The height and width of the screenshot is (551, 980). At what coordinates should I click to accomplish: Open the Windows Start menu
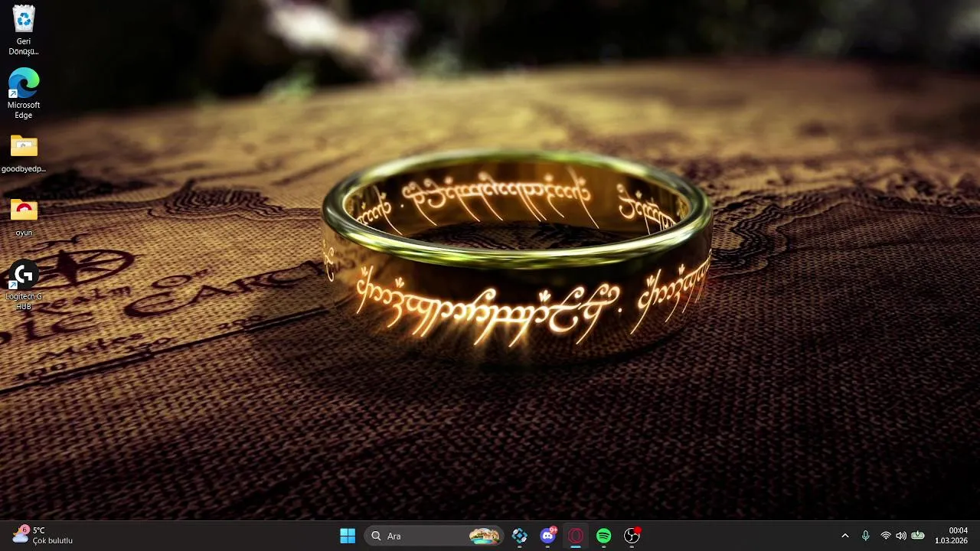click(348, 536)
